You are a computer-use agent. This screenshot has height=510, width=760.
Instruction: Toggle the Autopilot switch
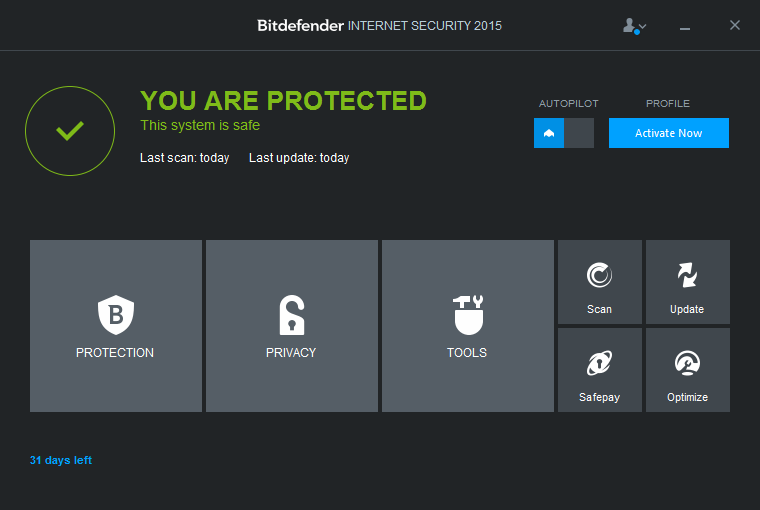click(564, 133)
